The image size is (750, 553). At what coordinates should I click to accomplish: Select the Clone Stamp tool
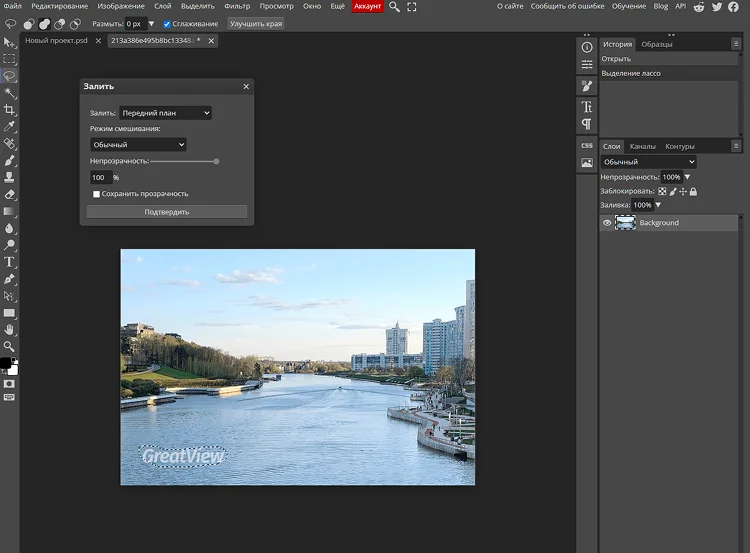pyautogui.click(x=10, y=177)
